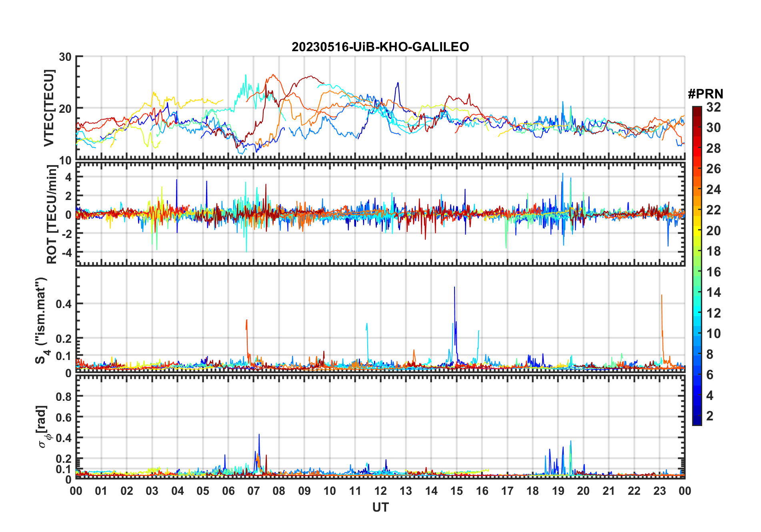The image size is (761, 532).
Task: Click the plot title "20230516-UiB-KHO-GALILEO"
Action: pos(380,47)
